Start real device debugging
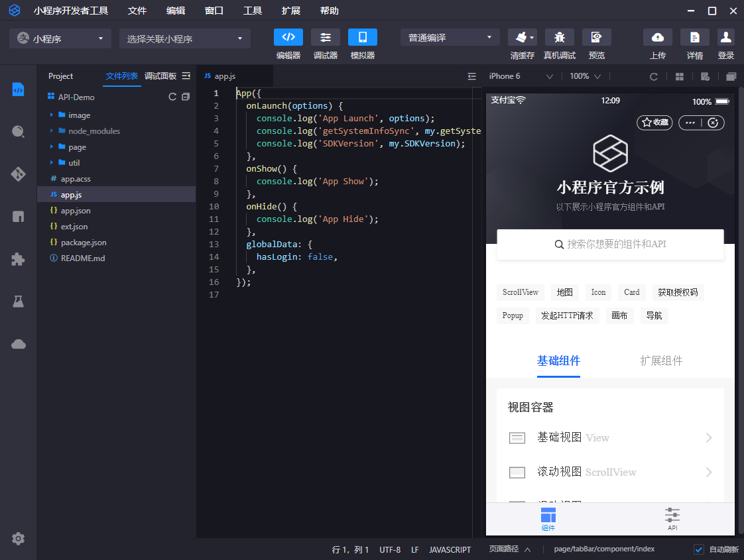Image resolution: width=744 pixels, height=560 pixels. 560,38
